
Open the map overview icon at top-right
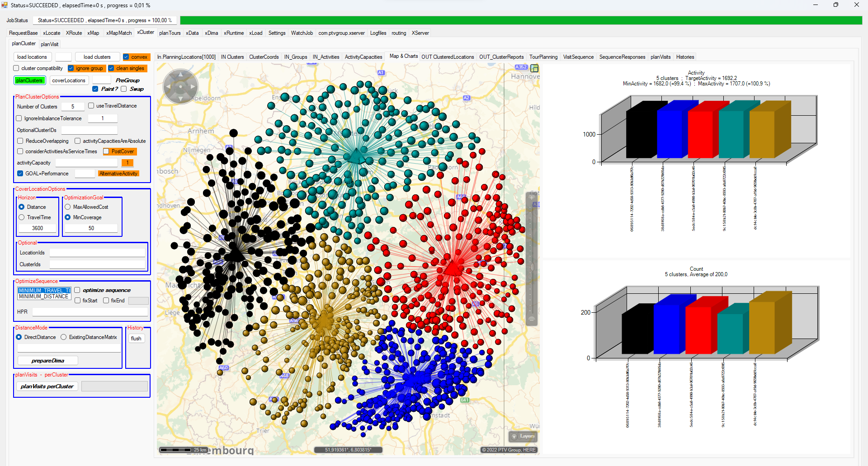pyautogui.click(x=534, y=68)
